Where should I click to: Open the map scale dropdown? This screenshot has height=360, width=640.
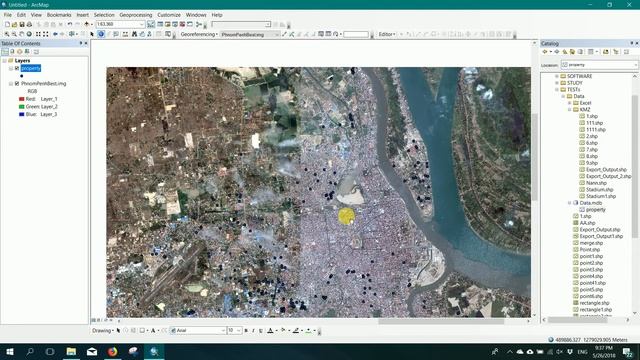[x=142, y=24]
